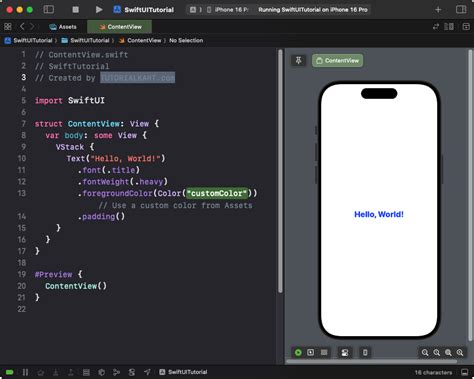This screenshot has width=474, height=379.
Task: Select the ContentView editor tab
Action: click(x=120, y=27)
